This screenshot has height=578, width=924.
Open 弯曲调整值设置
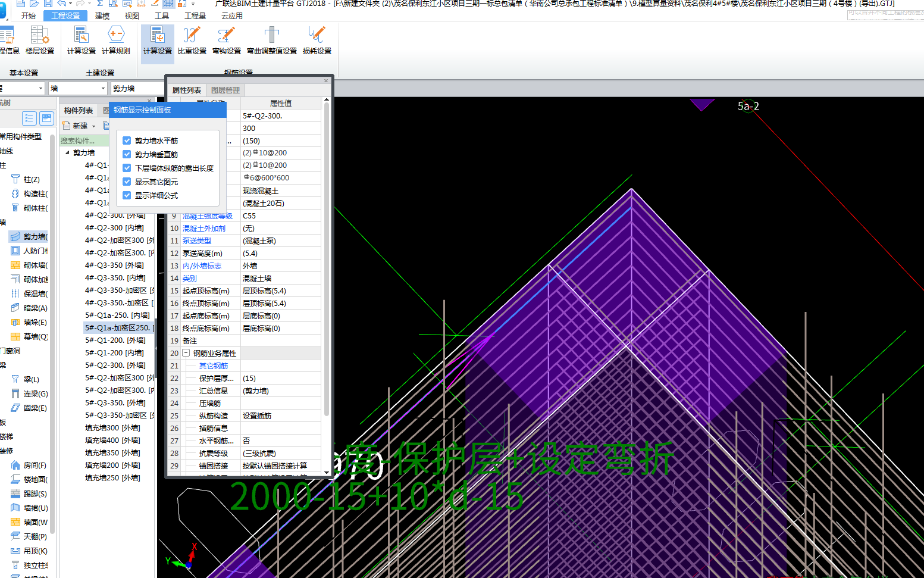coord(272,40)
